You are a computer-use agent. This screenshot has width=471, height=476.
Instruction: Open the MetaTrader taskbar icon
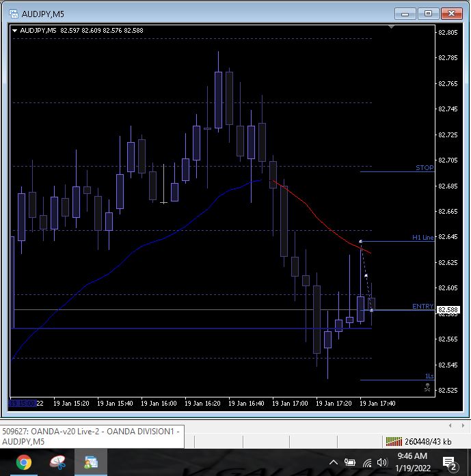click(x=91, y=462)
